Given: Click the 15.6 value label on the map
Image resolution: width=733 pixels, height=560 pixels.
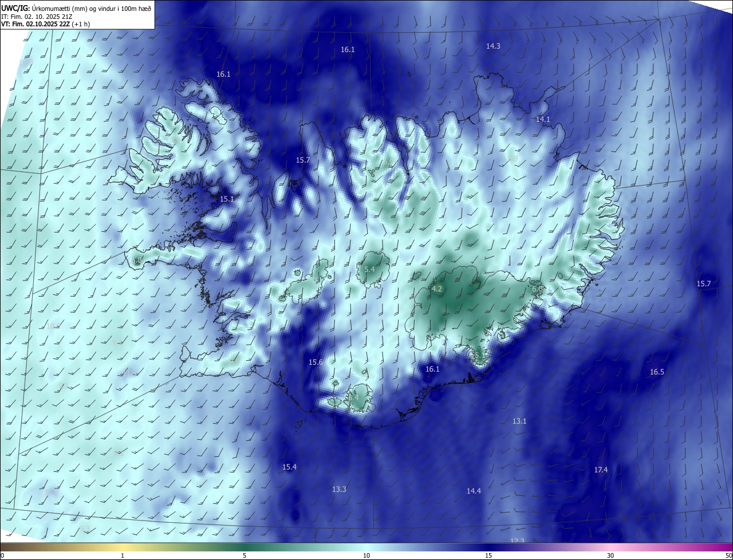Looking at the screenshot, I should click(x=316, y=362).
